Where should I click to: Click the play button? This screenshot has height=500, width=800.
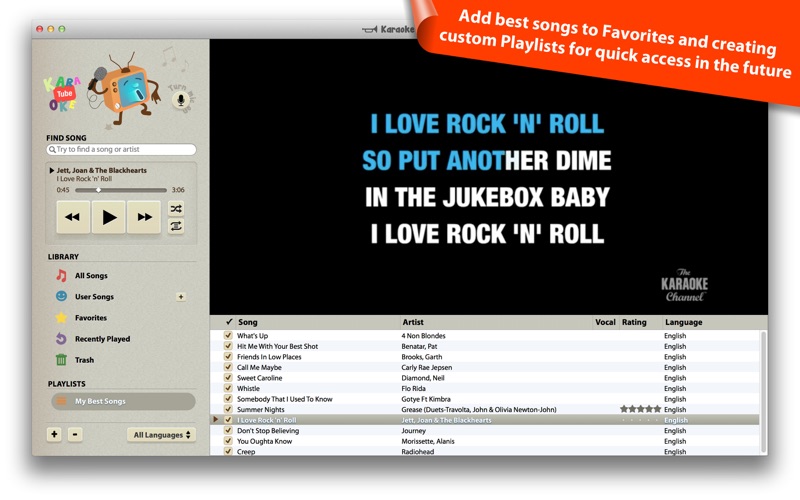109,217
